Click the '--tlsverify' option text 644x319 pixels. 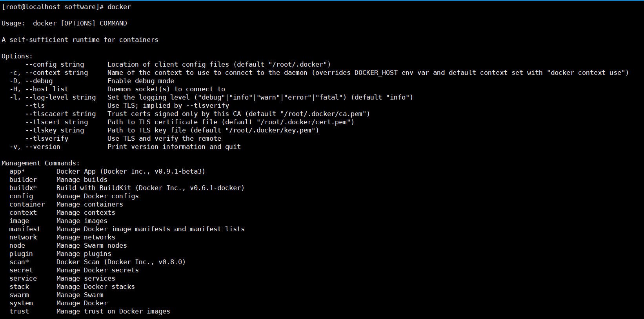47,138
